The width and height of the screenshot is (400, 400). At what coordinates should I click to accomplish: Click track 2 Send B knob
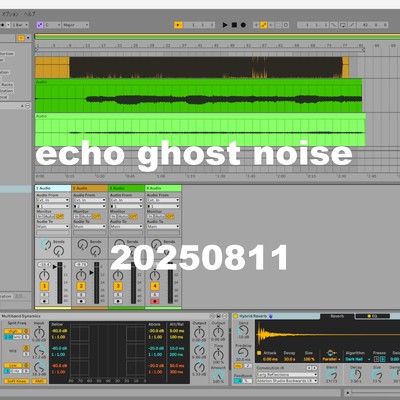coord(95,251)
